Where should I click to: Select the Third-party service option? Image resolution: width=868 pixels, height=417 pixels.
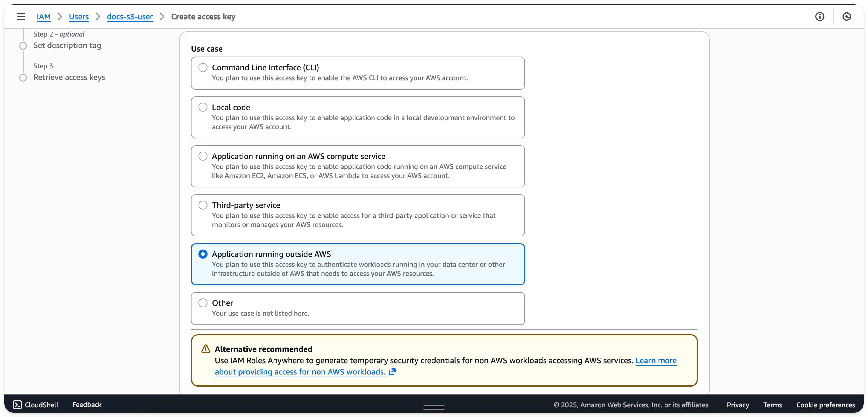203,205
